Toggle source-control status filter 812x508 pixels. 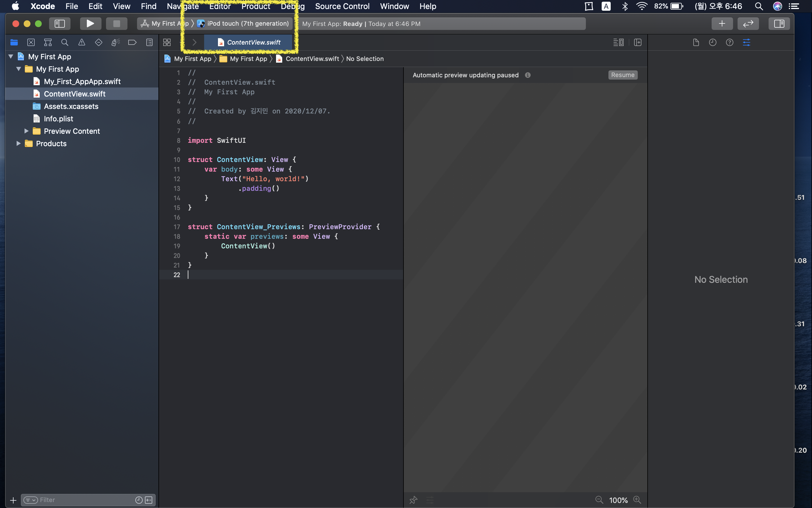pos(149,500)
